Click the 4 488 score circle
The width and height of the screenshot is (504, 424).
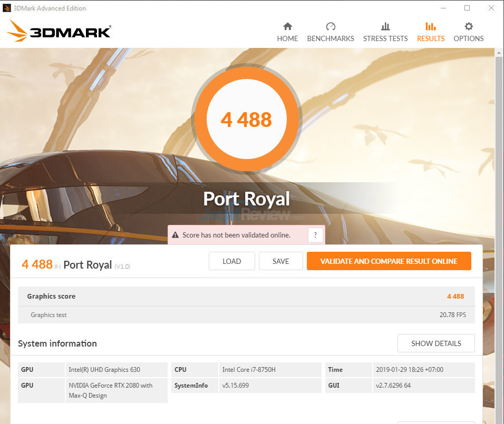pyautogui.click(x=246, y=120)
